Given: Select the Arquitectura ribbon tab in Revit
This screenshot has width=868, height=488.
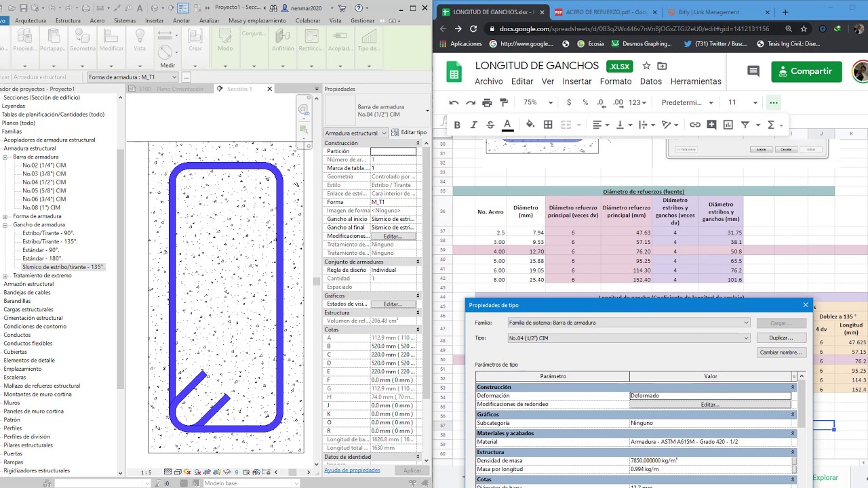Looking at the screenshot, I should click(31, 20).
